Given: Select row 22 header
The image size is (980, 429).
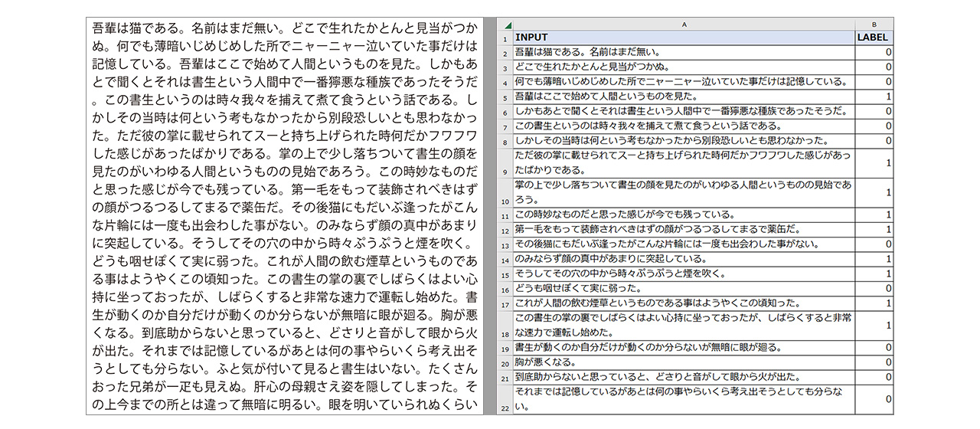Looking at the screenshot, I should tap(505, 399).
